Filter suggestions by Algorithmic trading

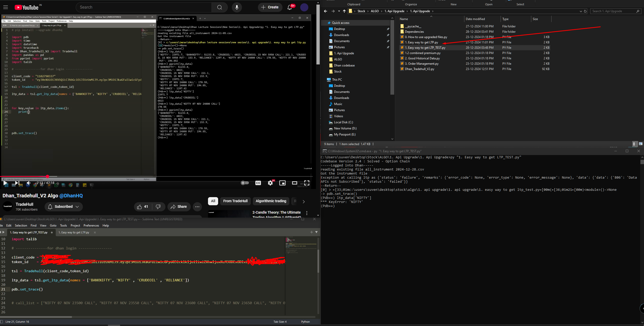(x=271, y=201)
